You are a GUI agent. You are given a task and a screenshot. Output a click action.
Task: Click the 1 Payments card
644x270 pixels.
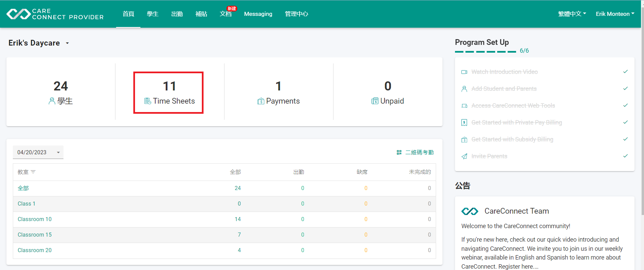pyautogui.click(x=278, y=92)
